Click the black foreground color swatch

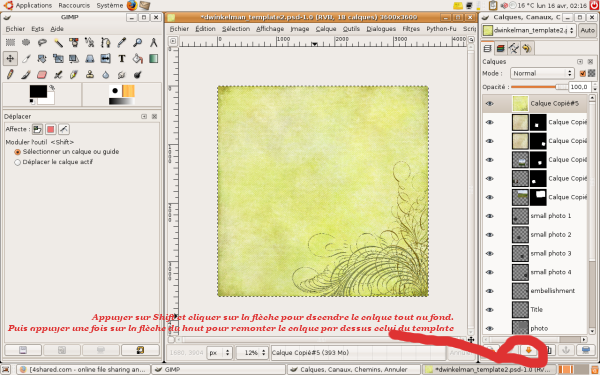pyautogui.click(x=38, y=91)
